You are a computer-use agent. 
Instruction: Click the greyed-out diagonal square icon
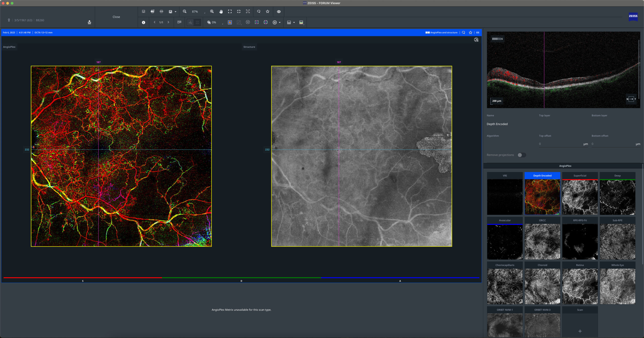point(239,22)
